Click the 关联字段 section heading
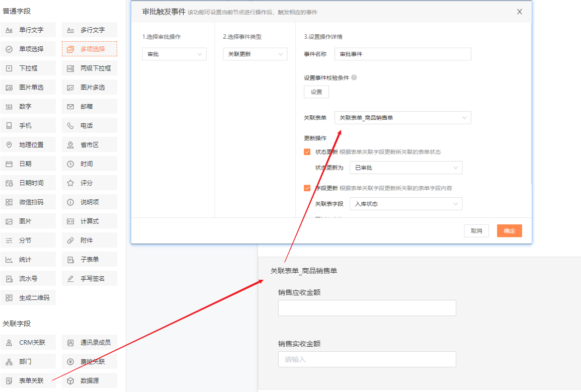The width and height of the screenshot is (581, 392). click(17, 324)
